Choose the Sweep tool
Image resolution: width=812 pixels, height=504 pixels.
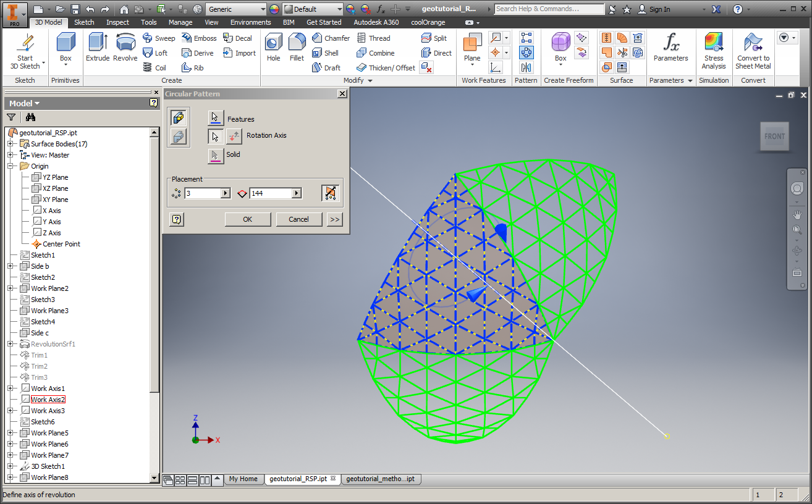(159, 38)
